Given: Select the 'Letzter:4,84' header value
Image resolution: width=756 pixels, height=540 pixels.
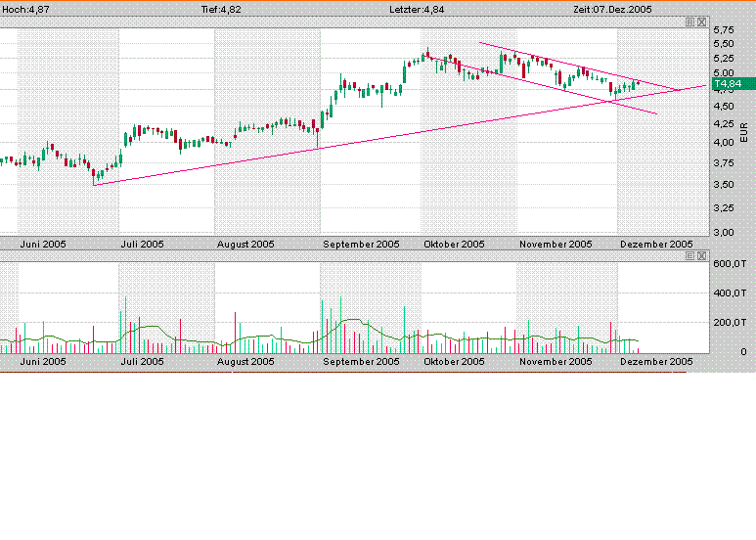Looking at the screenshot, I should [x=417, y=9].
